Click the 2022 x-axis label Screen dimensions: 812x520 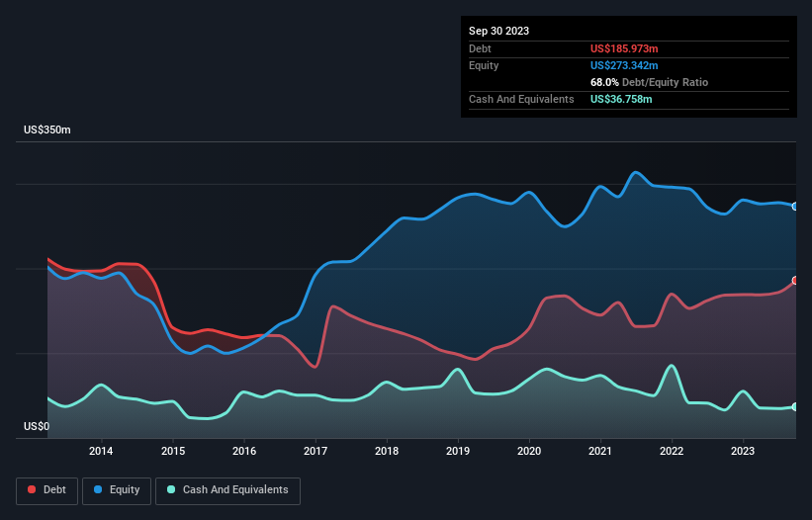(x=672, y=451)
